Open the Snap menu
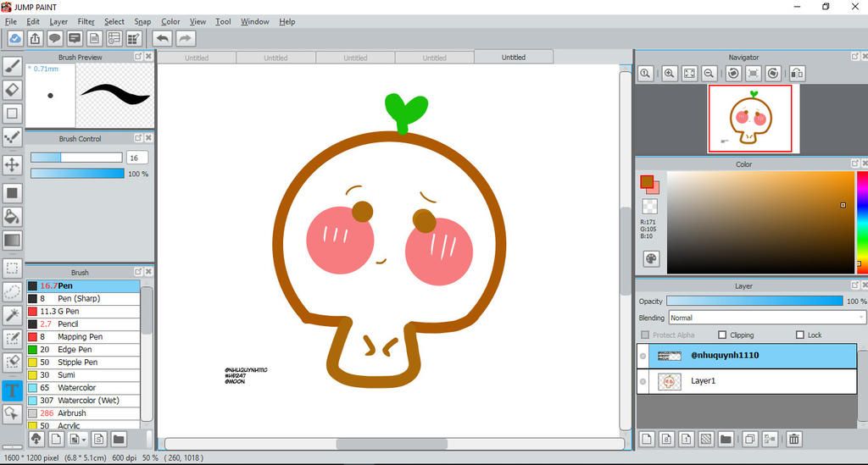Image resolution: width=868 pixels, height=465 pixels. [142, 21]
